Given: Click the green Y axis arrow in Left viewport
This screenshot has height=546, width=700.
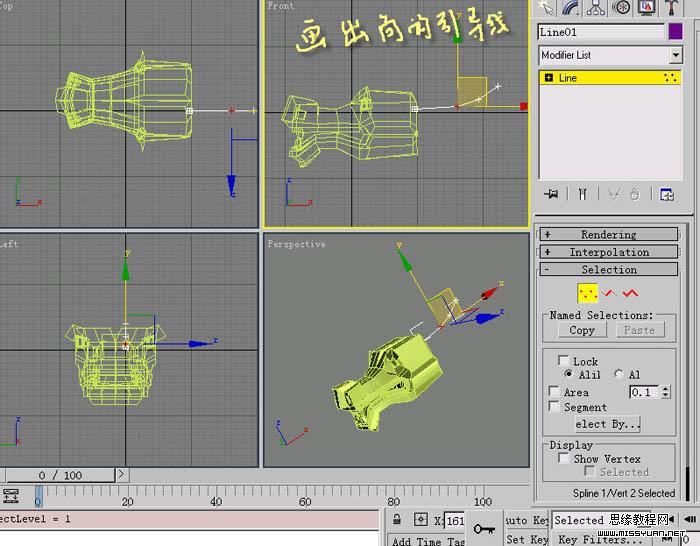Looking at the screenshot, I should click(125, 270).
